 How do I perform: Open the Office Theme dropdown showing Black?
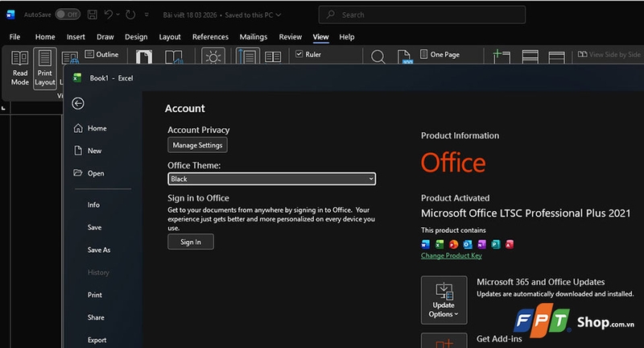click(x=271, y=179)
